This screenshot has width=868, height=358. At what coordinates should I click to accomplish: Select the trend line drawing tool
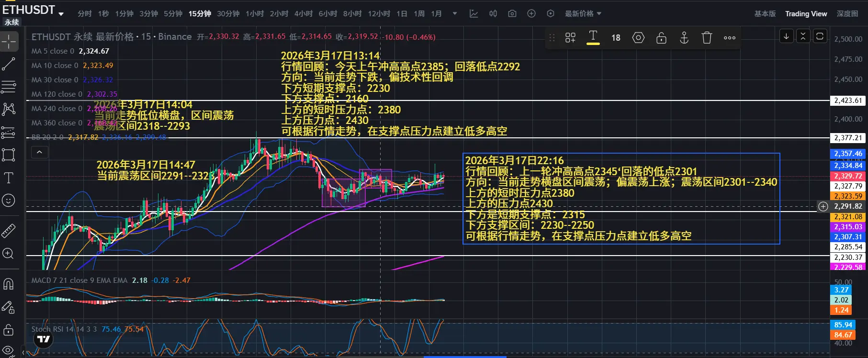tap(9, 64)
